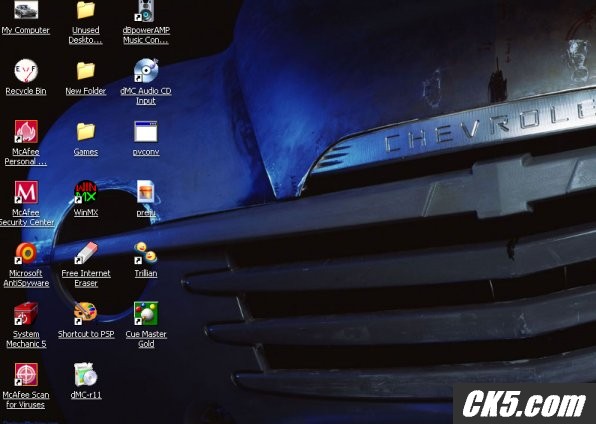Click the "Shortcut to PSP" label text
Image resolution: width=596 pixels, height=424 pixels.
tap(86, 335)
